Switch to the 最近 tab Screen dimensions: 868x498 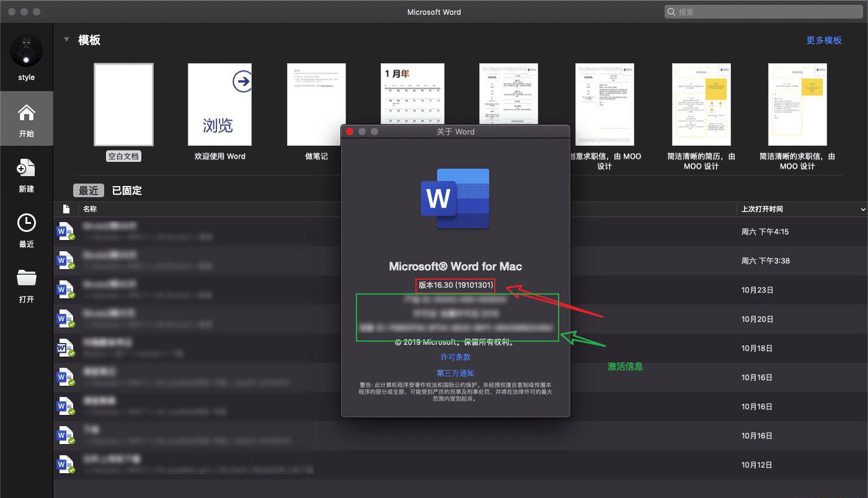tap(88, 190)
